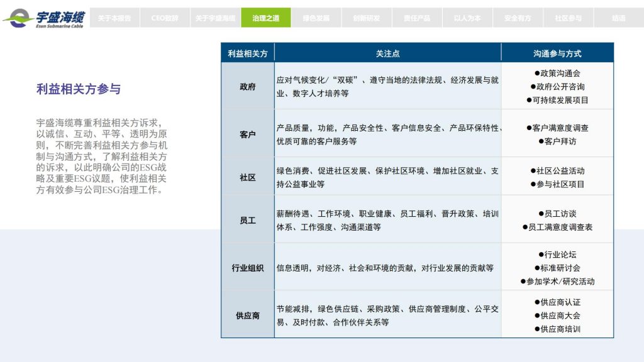The height and width of the screenshot is (362, 644).
Task: Go to the 结语 tab
Action: point(618,18)
